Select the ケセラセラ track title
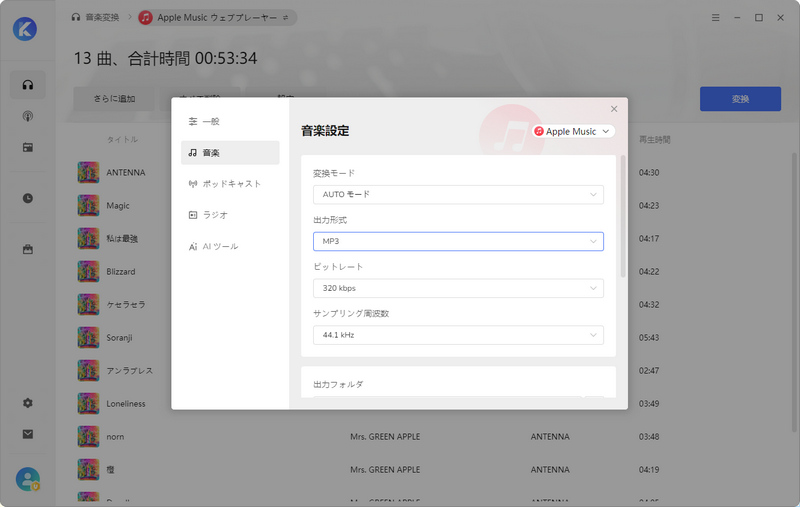800x507 pixels. tap(126, 305)
